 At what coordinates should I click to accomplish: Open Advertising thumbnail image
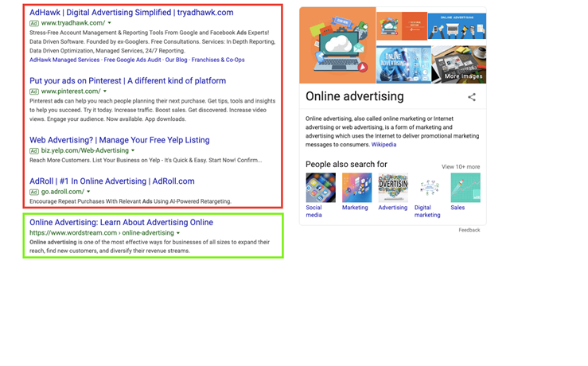point(393,188)
